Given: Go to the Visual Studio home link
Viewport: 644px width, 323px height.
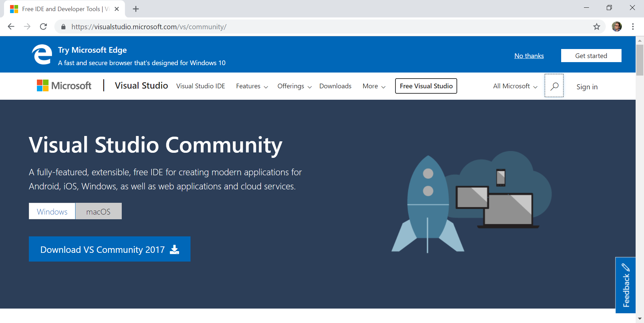Looking at the screenshot, I should point(141,86).
